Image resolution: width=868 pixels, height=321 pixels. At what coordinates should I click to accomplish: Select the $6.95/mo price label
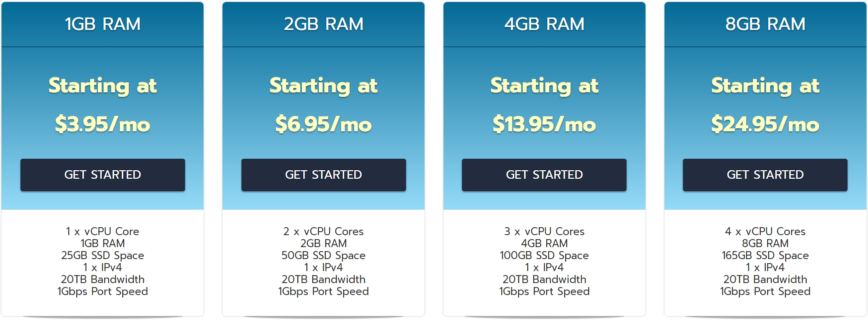[x=323, y=124]
